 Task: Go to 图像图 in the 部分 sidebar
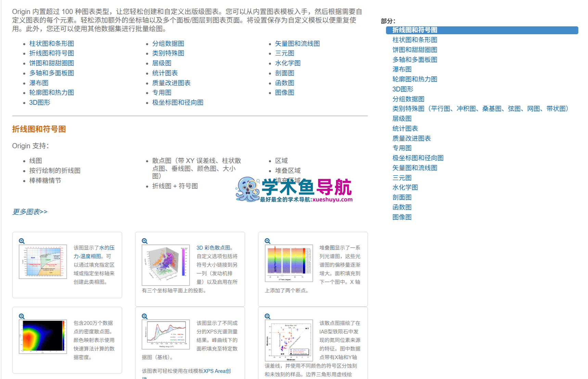pyautogui.click(x=402, y=217)
